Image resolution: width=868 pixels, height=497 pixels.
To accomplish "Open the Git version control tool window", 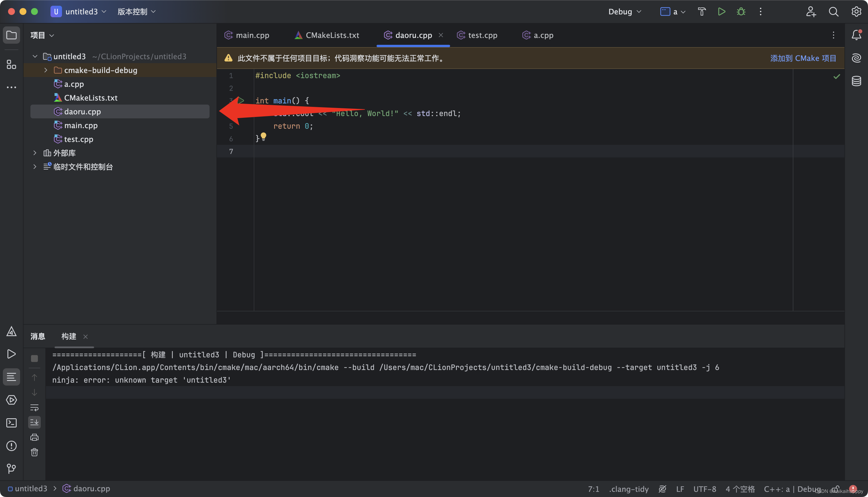I will [x=11, y=468].
